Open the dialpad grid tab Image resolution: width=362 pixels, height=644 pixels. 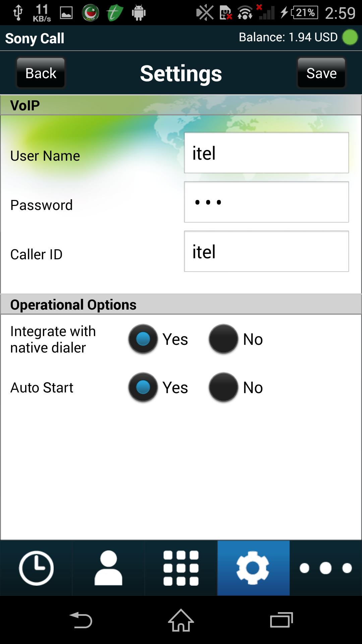181,568
